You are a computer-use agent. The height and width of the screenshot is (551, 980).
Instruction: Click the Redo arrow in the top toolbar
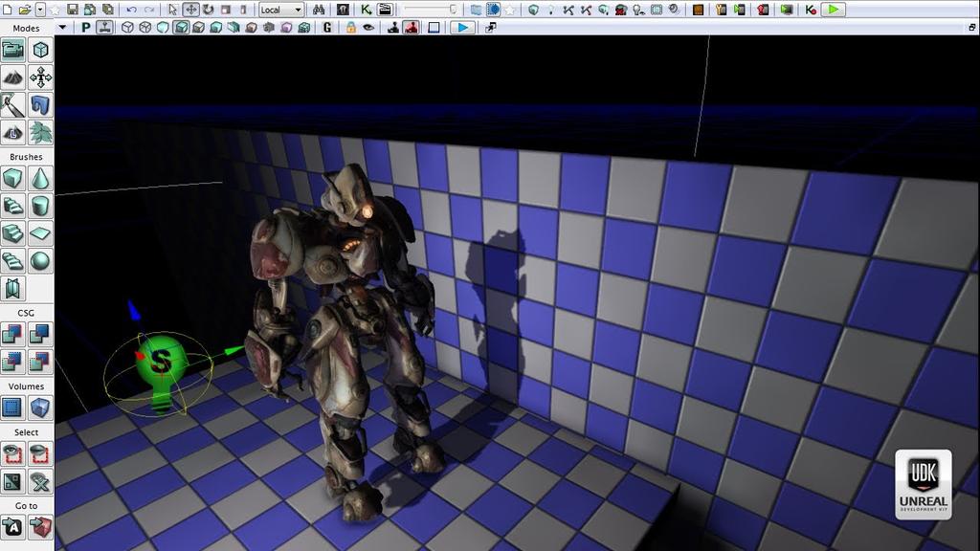point(149,10)
